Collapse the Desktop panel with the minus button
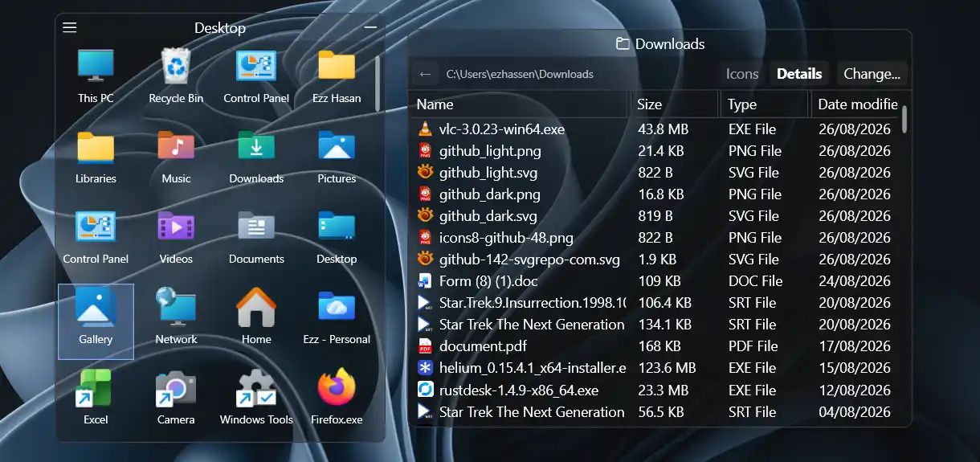 click(x=370, y=27)
